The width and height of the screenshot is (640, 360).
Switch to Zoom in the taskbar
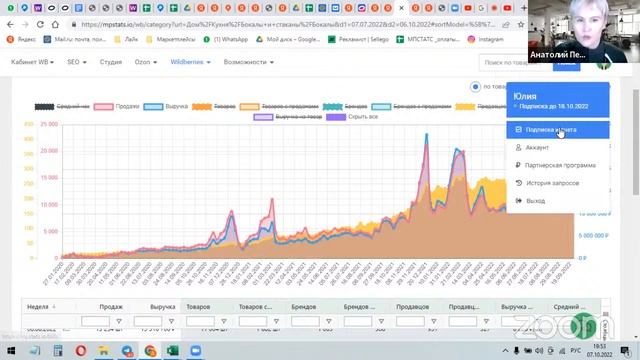click(196, 351)
